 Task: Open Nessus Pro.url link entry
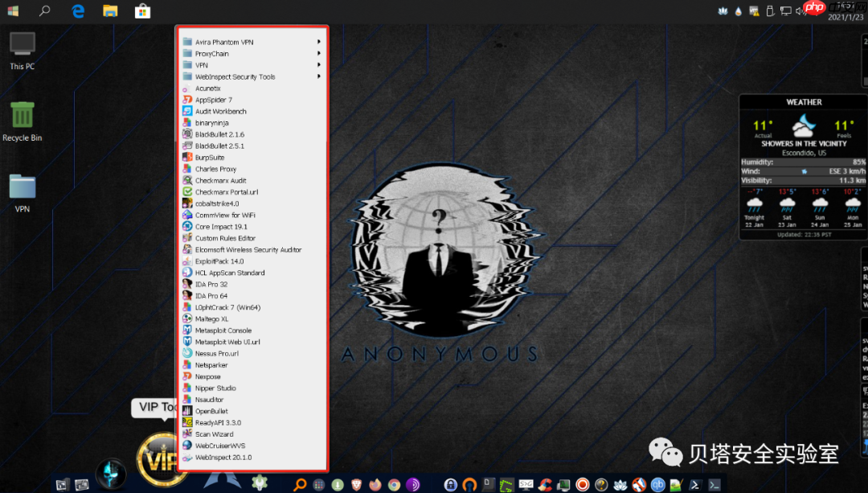(216, 354)
